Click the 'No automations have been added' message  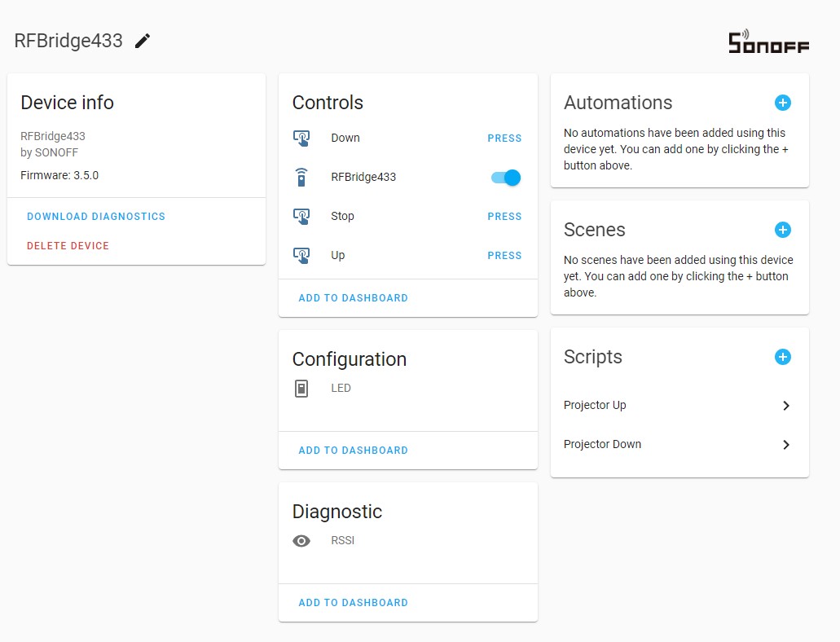click(676, 149)
